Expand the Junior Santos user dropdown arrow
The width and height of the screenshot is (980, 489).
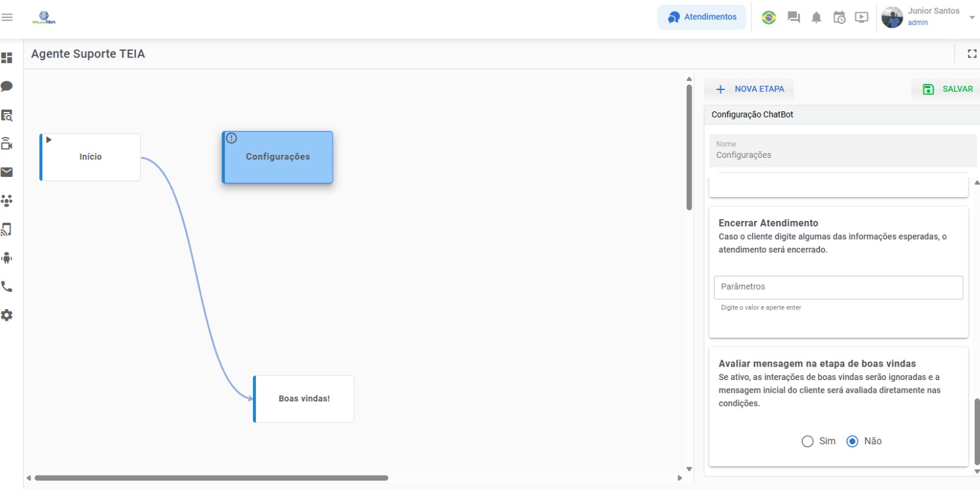coord(971,18)
